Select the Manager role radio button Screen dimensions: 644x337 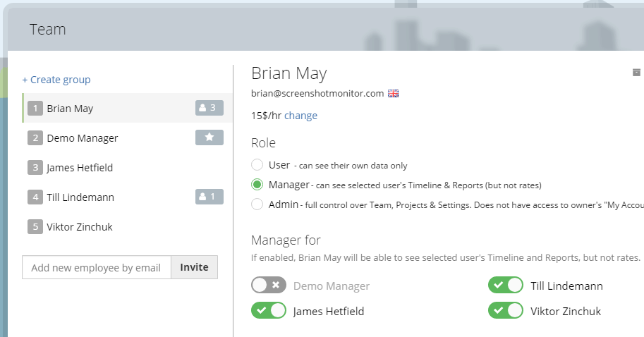pyautogui.click(x=257, y=184)
